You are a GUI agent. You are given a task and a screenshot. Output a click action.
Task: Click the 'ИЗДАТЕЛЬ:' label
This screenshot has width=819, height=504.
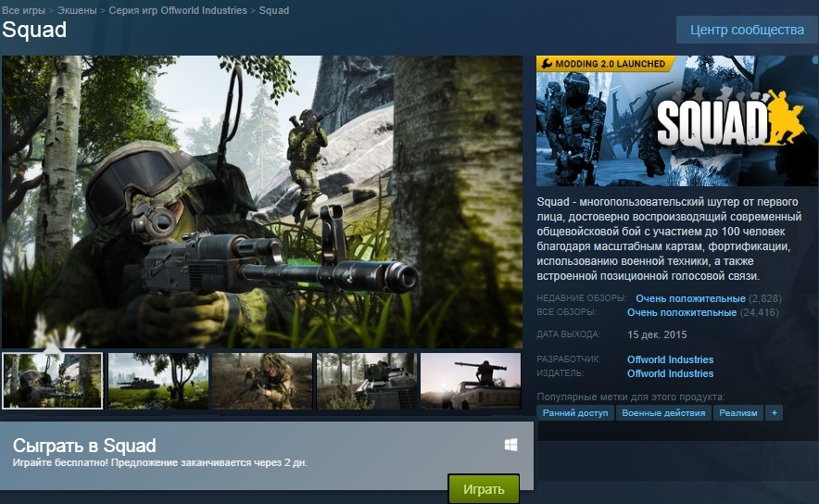(561, 373)
